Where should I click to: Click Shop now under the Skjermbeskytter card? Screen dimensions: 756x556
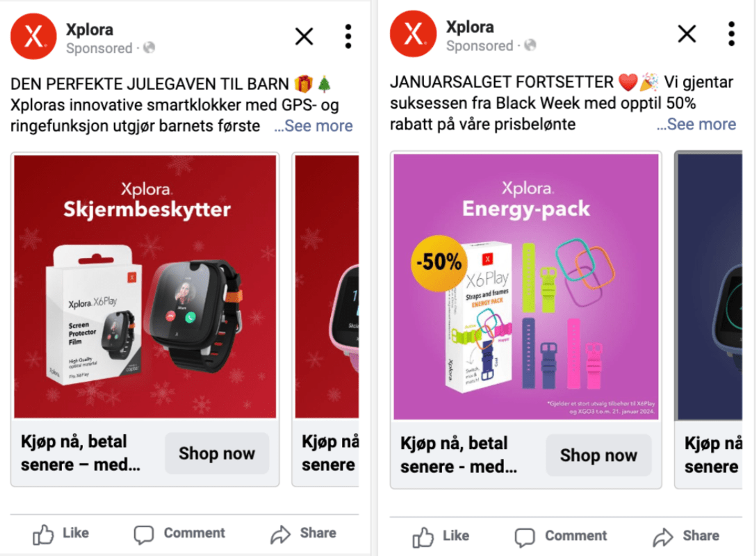click(217, 453)
